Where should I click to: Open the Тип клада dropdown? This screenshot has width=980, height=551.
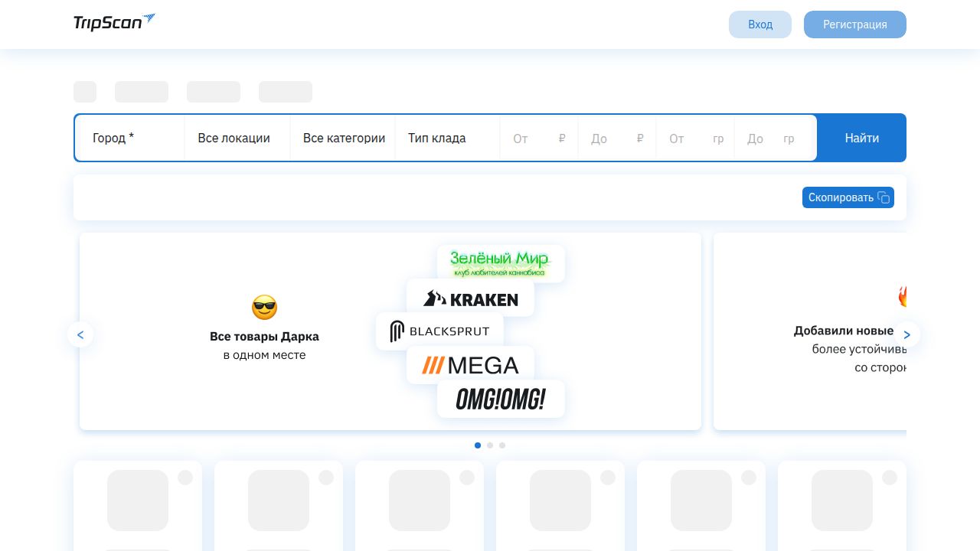pyautogui.click(x=448, y=138)
